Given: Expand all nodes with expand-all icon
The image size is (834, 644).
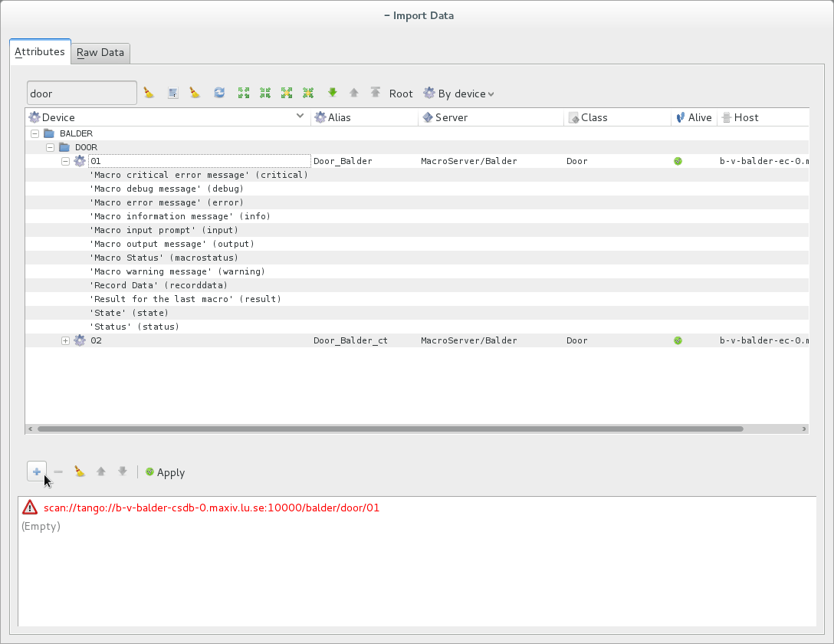Looking at the screenshot, I should pos(244,92).
